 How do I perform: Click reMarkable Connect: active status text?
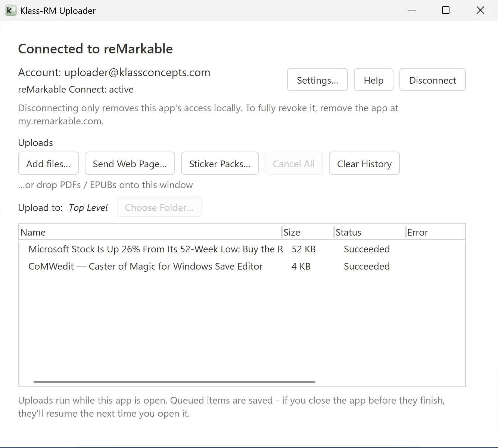[76, 89]
